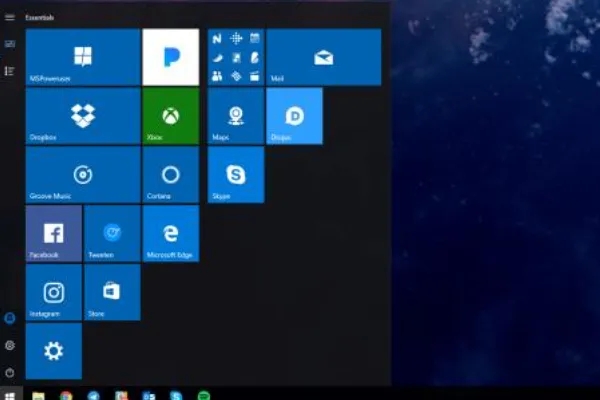
Task: Open the unlabeled Settings gear tile
Action: [x=54, y=351]
